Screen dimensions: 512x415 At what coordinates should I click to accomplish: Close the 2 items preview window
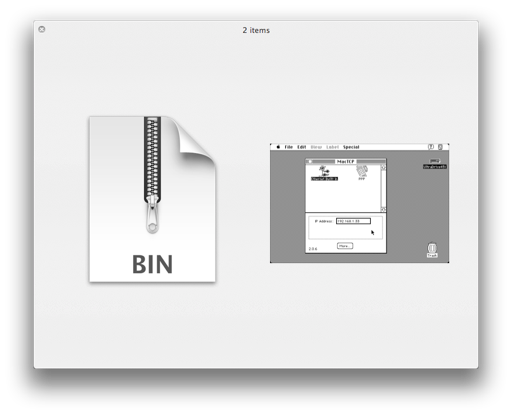click(42, 29)
